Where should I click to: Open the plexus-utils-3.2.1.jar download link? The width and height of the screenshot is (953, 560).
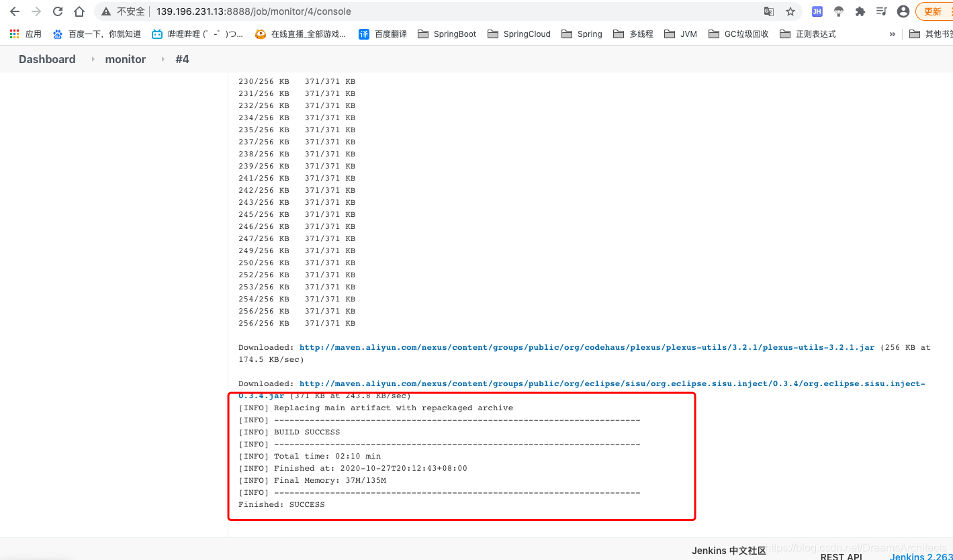click(587, 347)
